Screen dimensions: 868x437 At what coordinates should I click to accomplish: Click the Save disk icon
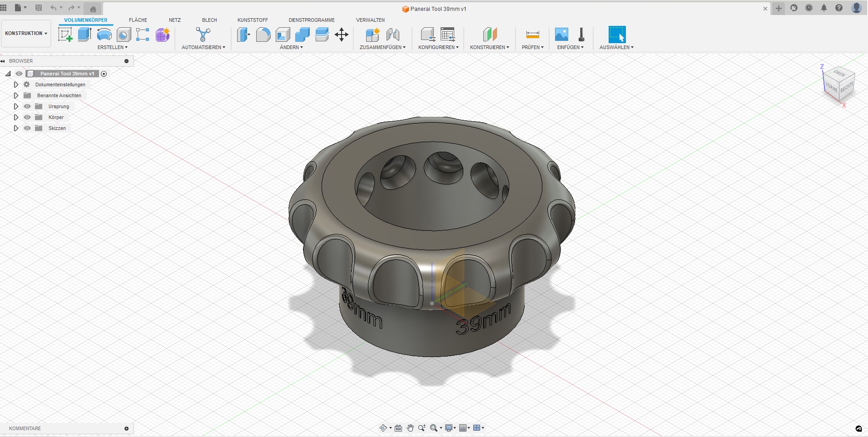(x=39, y=8)
